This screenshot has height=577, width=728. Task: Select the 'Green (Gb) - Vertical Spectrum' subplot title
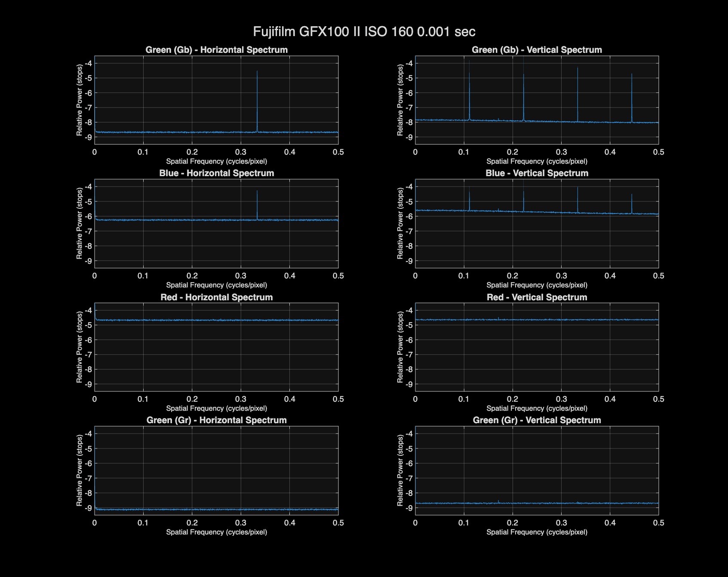point(537,50)
